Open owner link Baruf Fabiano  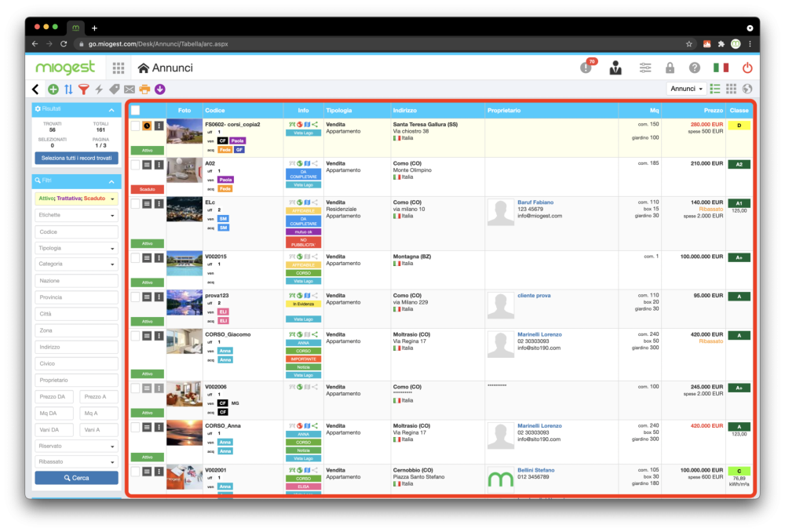[x=535, y=202]
